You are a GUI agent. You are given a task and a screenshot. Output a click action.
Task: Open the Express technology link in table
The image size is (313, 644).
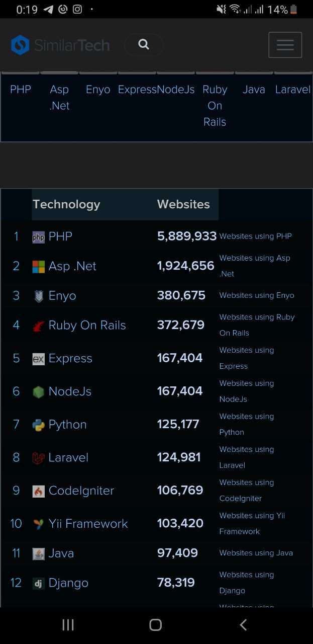70,358
